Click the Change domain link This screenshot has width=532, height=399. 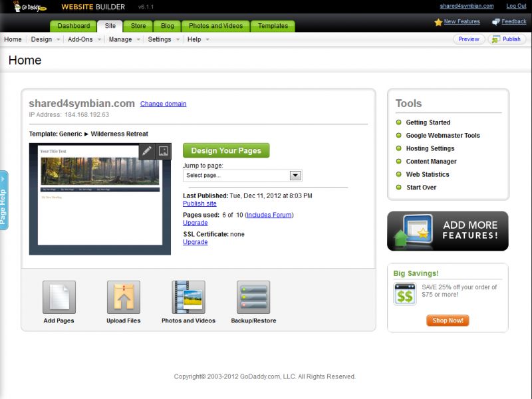point(163,104)
